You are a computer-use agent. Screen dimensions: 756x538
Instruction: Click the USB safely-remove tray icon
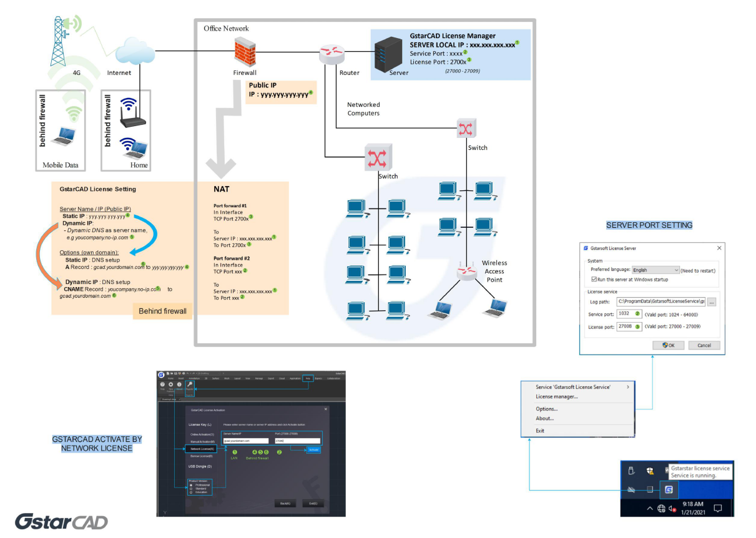tap(631, 471)
